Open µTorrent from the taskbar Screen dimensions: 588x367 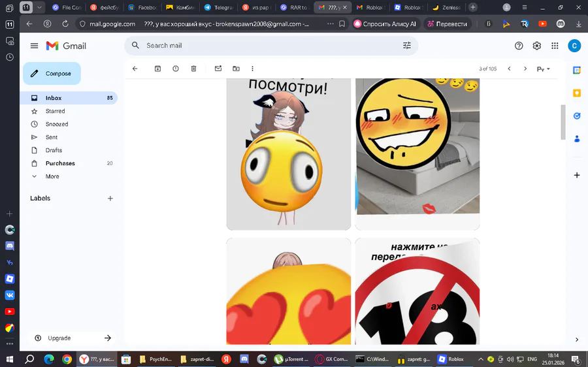(x=291, y=359)
